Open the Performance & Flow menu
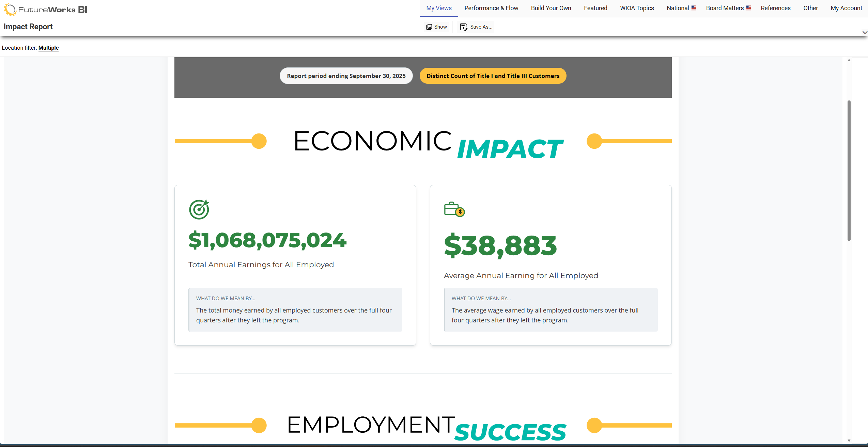Image resolution: width=868 pixels, height=447 pixels. click(491, 8)
